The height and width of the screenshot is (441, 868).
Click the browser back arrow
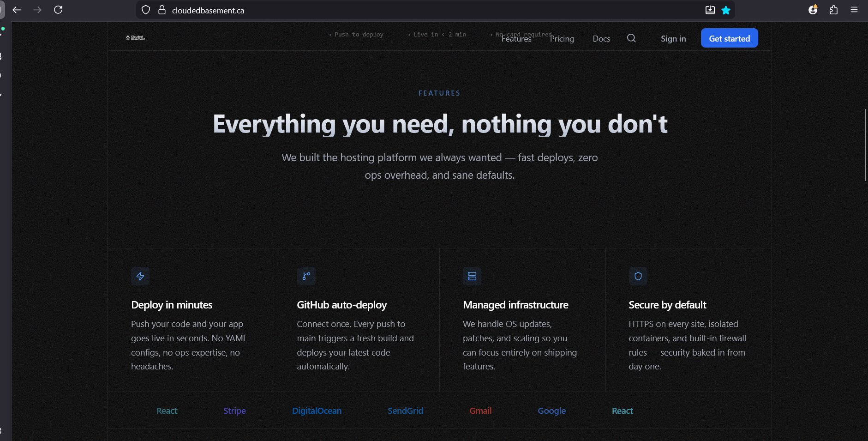pos(17,10)
